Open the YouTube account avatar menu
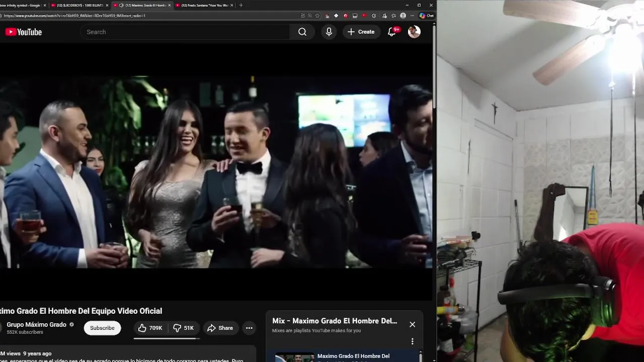 pos(414,32)
